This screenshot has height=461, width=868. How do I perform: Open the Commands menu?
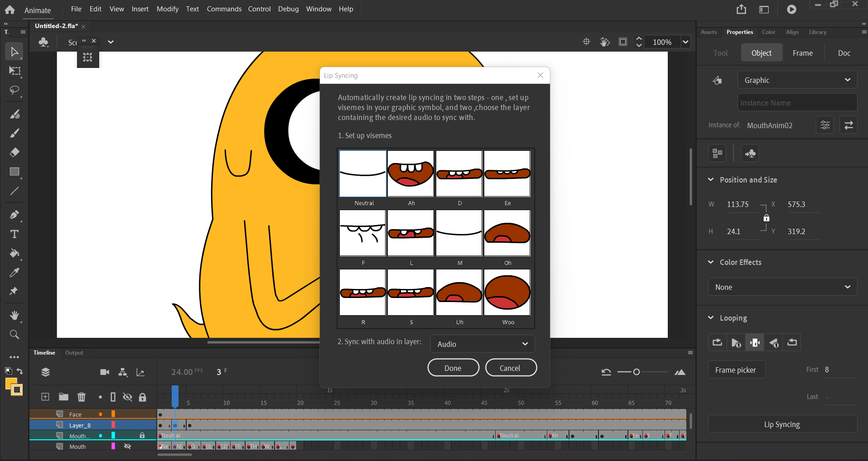tap(224, 9)
